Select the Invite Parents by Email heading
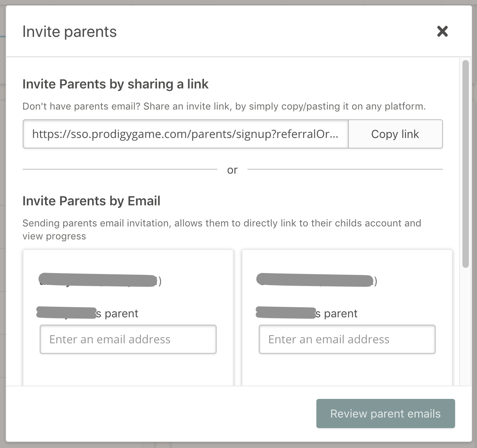 92,200
